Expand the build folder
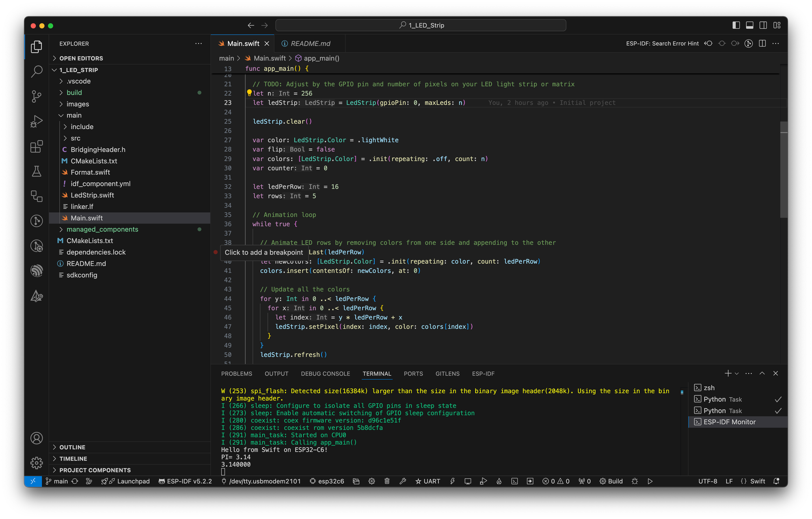812x519 pixels. pos(74,93)
